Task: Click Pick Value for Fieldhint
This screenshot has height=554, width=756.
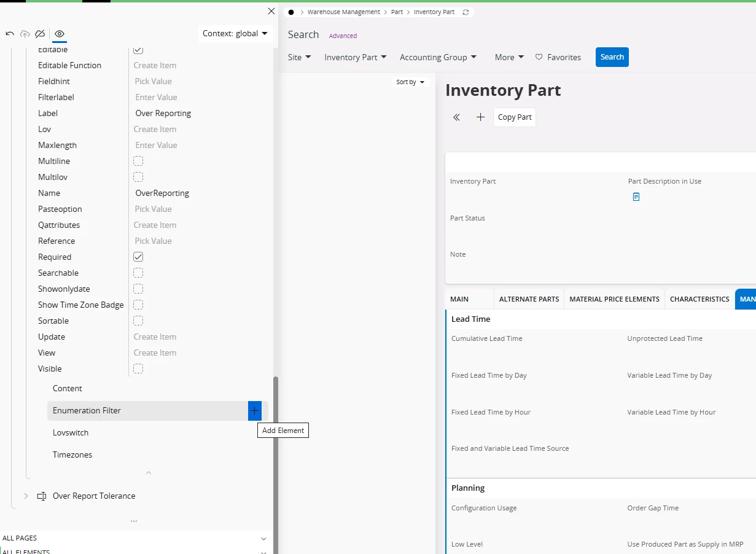Action: (x=153, y=81)
